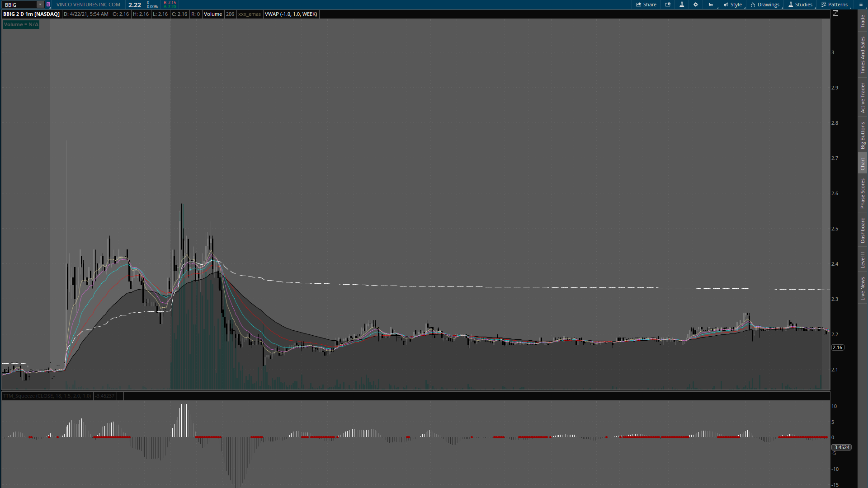
Task: Click the chart scale icon above price axis
Action: [835, 14]
